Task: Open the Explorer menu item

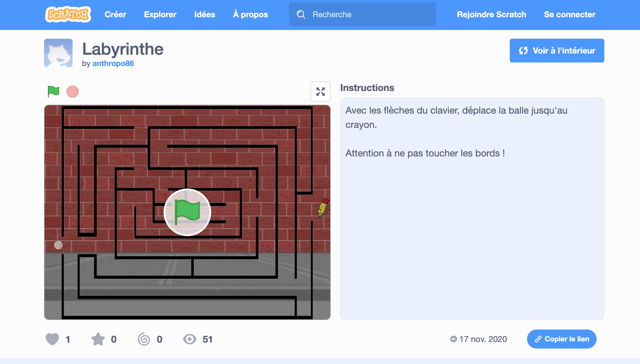Action: 160,14
